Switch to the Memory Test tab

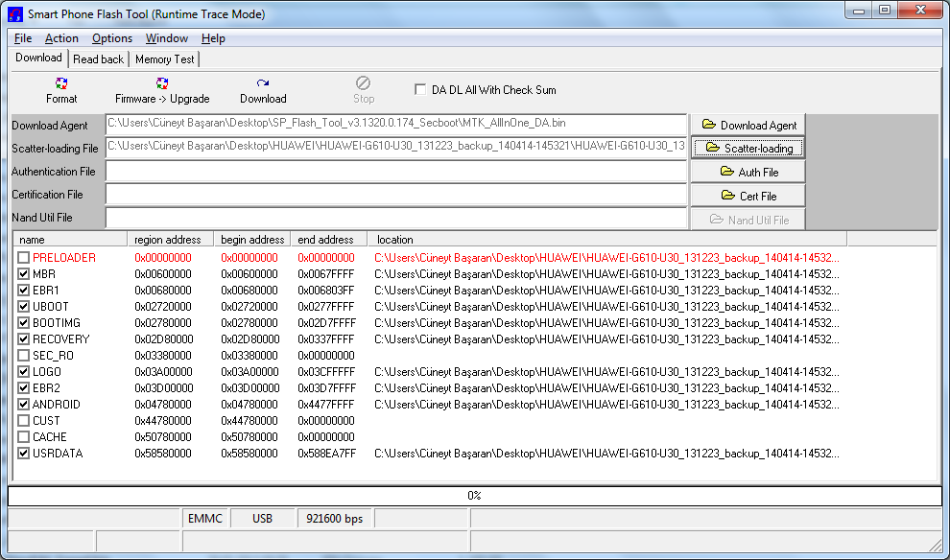[165, 59]
